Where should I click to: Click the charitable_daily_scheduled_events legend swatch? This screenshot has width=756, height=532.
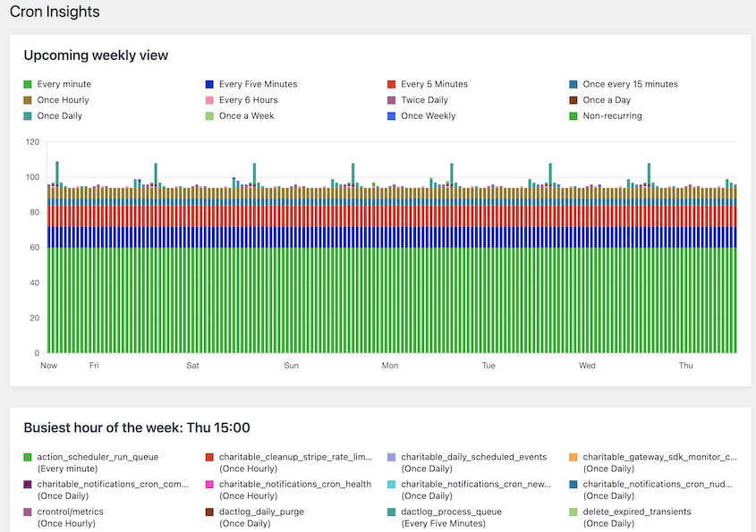tap(392, 457)
